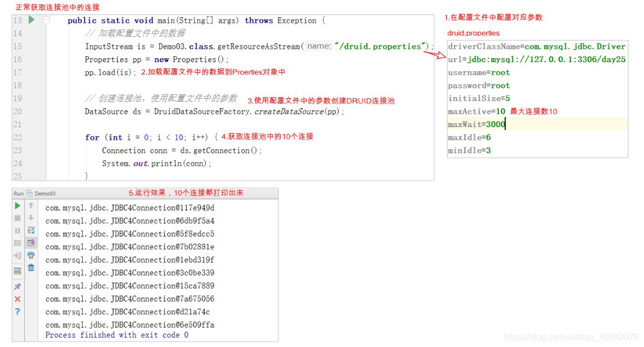This screenshot has width=644, height=347.
Task: Click "Process finished with exit code 0"
Action: [117, 335]
